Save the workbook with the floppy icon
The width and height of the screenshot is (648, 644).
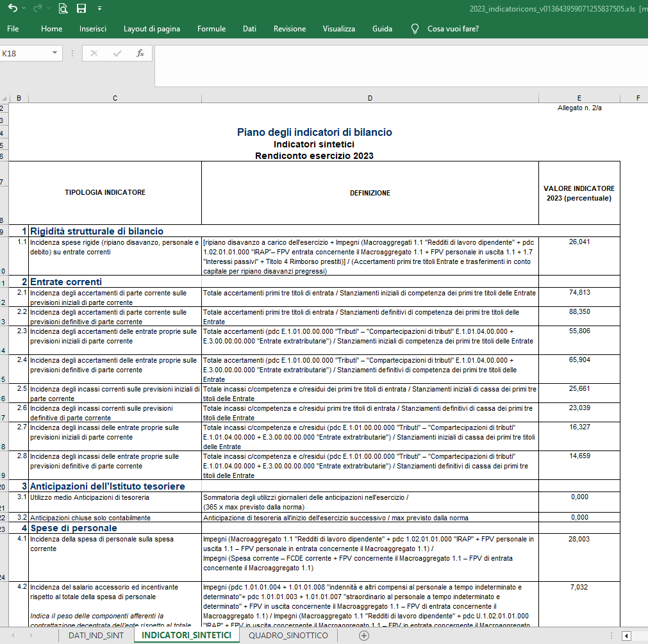81,8
